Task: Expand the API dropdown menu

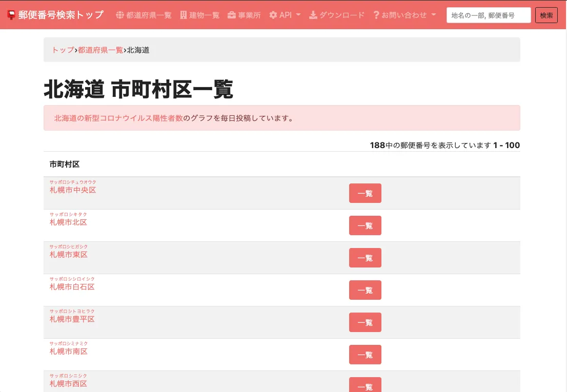Action: tap(286, 15)
